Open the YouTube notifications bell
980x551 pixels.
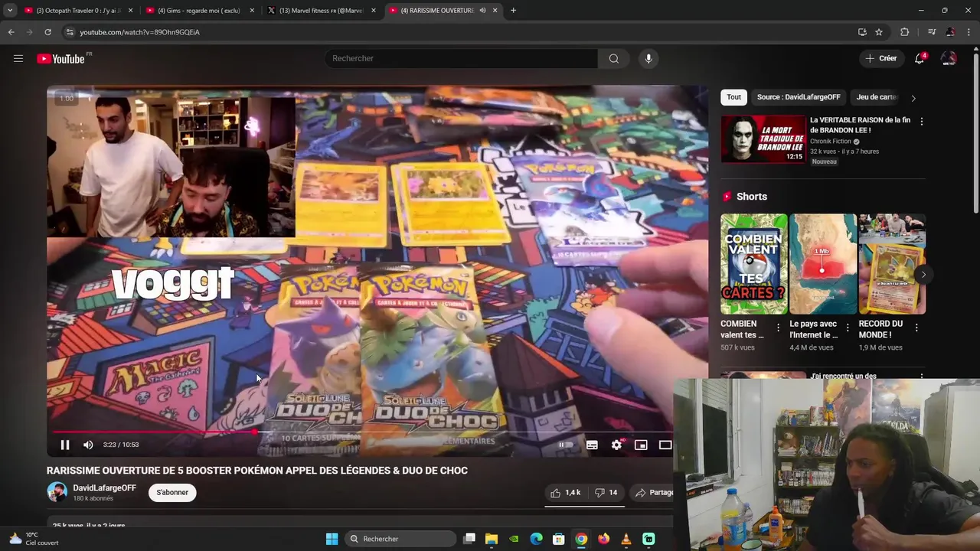920,58
